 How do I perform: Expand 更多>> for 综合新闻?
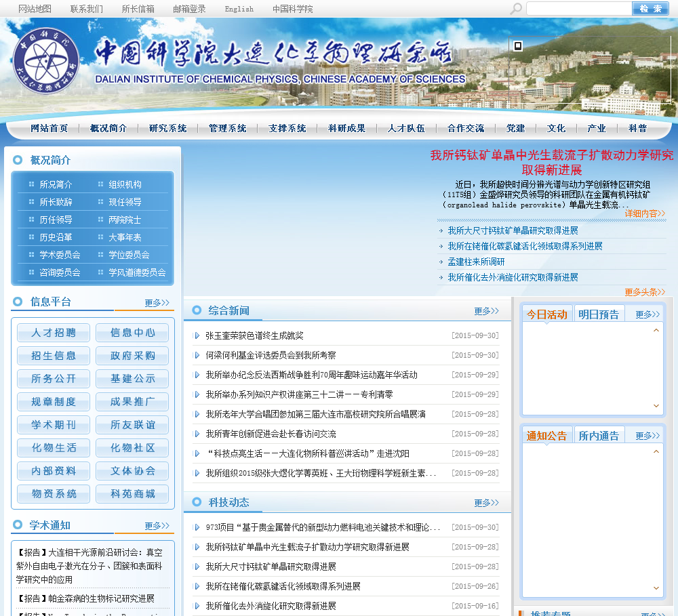point(486,311)
